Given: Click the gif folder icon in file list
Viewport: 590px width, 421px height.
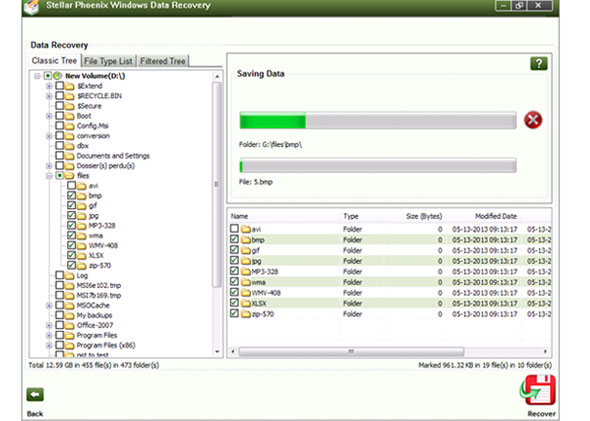Looking at the screenshot, I should pos(246,250).
